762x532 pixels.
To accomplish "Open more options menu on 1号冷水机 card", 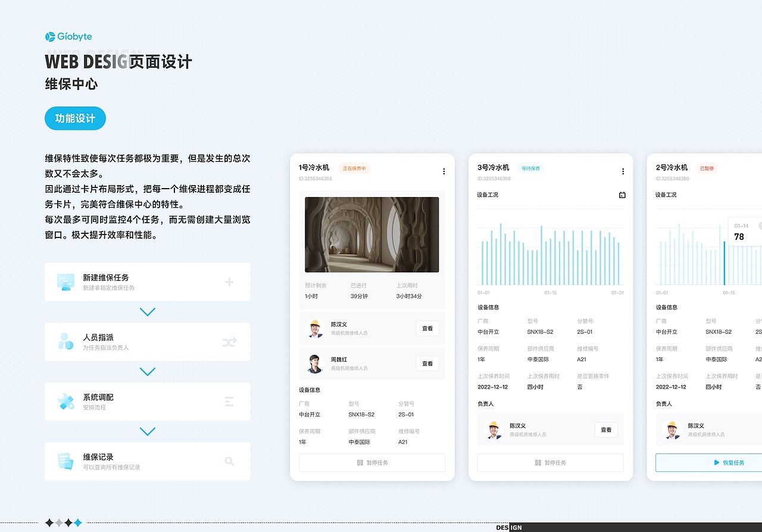I will [x=444, y=171].
